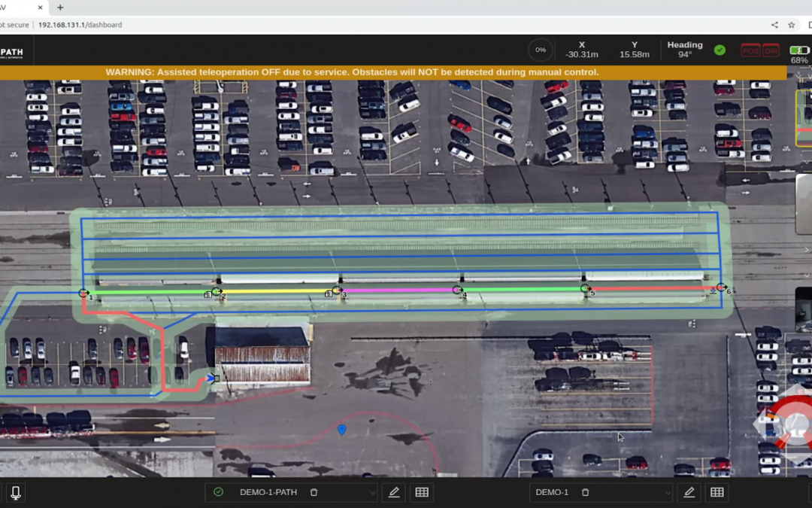The height and width of the screenshot is (508, 812).
Task: Edit DEMO-1-PATH using the pencil icon
Action: [394, 492]
